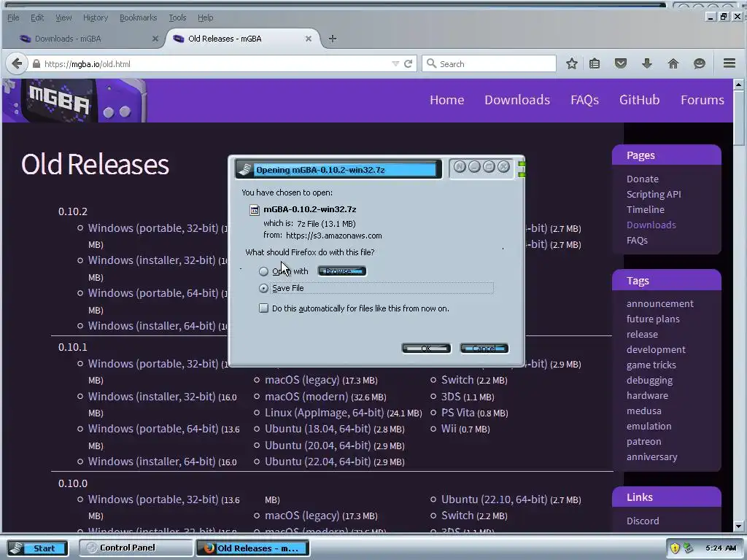Go to the Firefox home icon
Viewport: 747px width, 560px height.
tap(673, 63)
